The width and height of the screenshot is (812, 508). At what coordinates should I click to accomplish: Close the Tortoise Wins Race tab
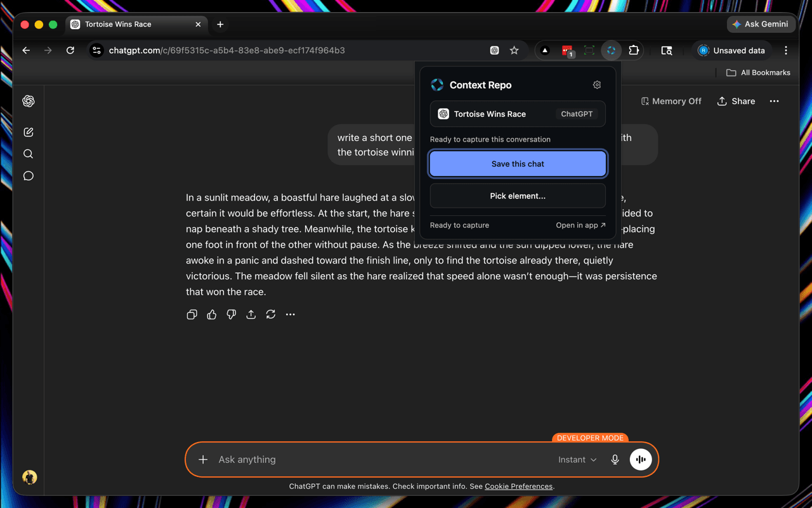(x=198, y=24)
